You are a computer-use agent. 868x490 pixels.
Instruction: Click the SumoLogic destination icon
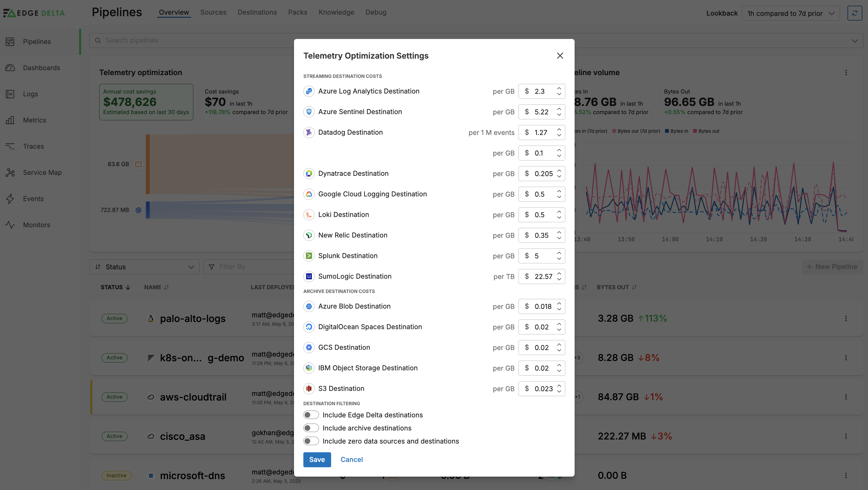[309, 276]
